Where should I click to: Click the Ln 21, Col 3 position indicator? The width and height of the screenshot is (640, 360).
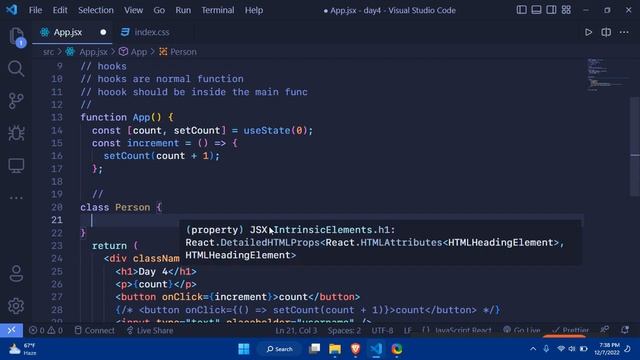pos(296,331)
